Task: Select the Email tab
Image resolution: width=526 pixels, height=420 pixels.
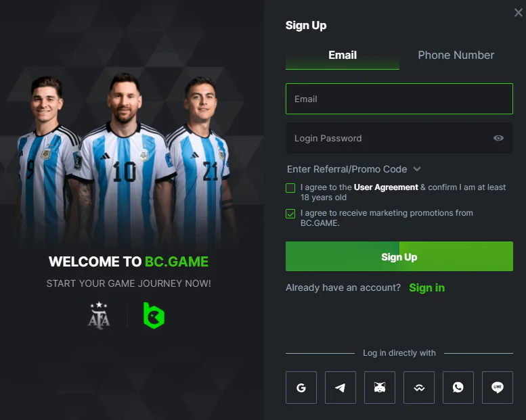Action: pyautogui.click(x=342, y=55)
